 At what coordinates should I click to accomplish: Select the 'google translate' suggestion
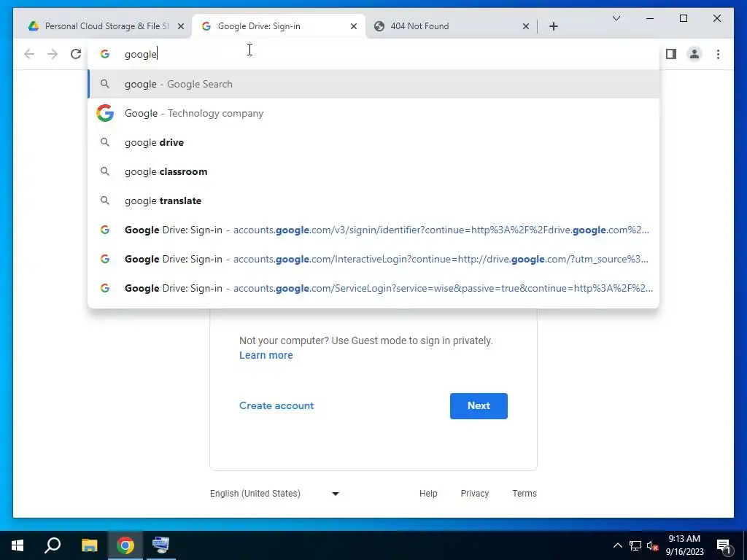[x=374, y=201]
